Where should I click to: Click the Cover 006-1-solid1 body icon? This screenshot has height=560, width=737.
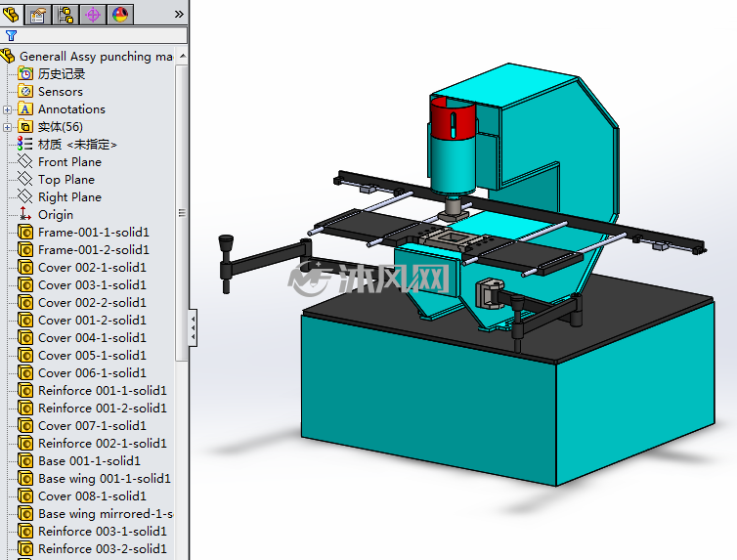tap(25, 372)
